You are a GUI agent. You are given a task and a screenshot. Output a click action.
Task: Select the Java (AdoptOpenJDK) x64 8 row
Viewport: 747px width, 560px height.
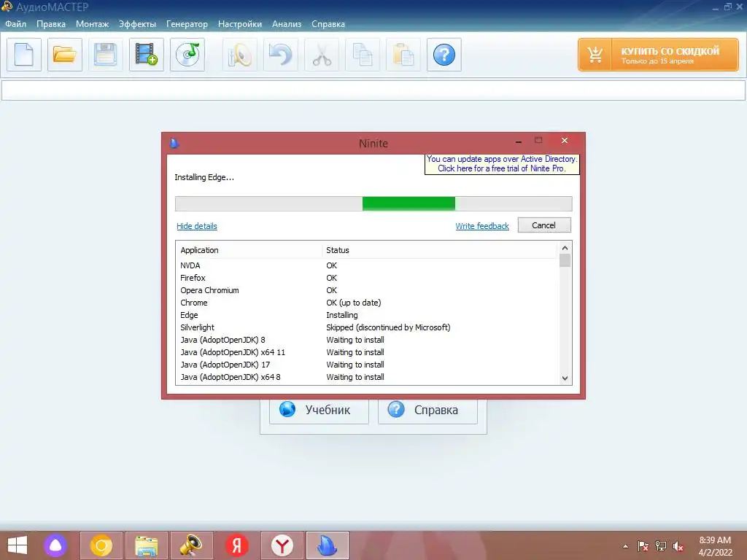368,377
